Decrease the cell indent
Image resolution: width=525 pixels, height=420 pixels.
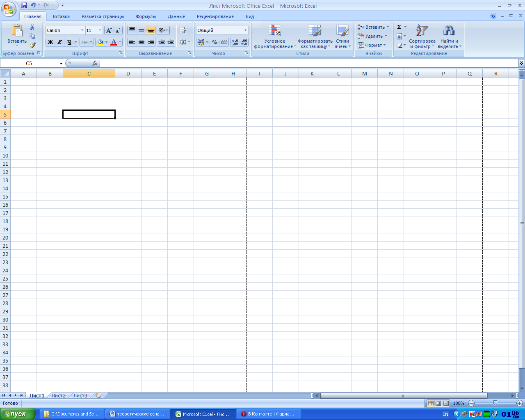[x=162, y=42]
